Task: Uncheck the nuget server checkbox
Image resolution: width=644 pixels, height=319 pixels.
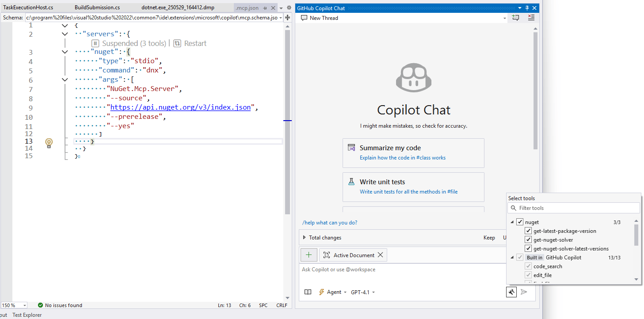Action: (x=520, y=222)
